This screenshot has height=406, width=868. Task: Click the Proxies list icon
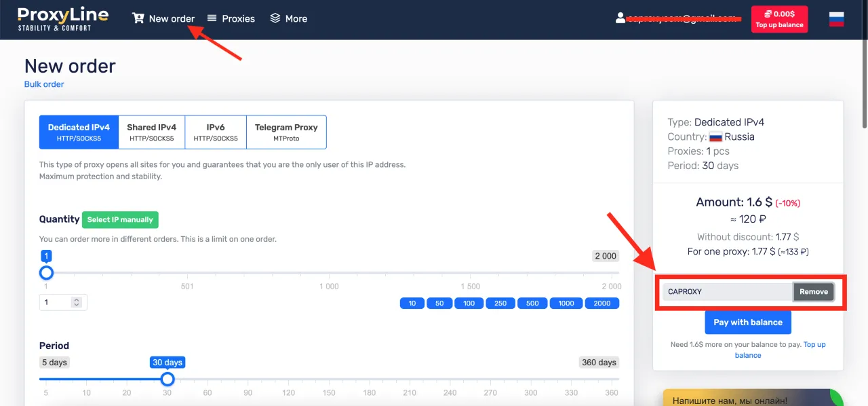212,19
